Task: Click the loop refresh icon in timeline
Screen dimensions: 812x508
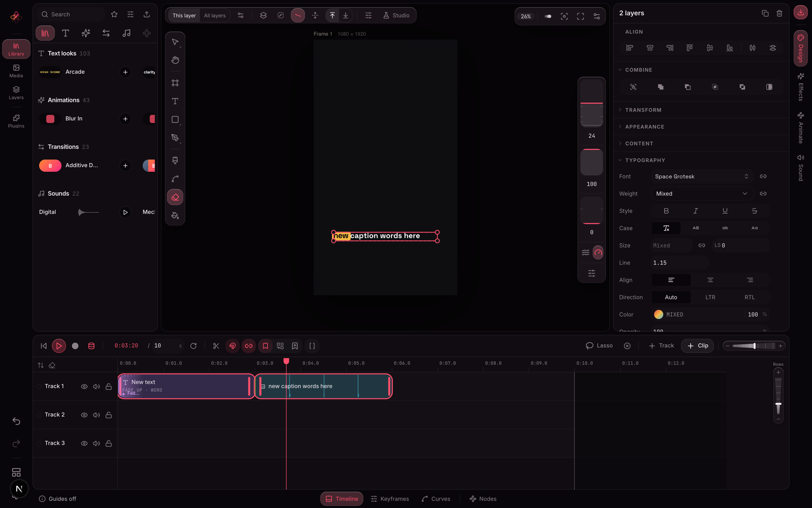Action: [193, 346]
